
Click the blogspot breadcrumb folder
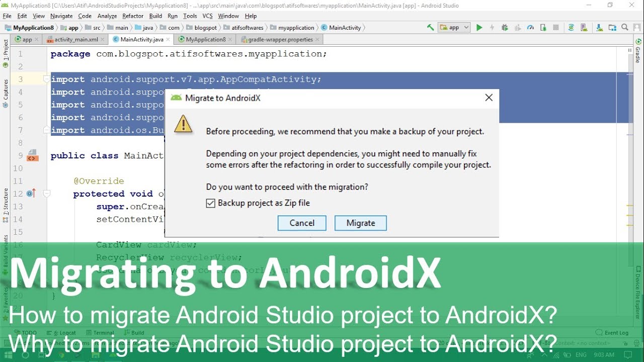(201, 28)
